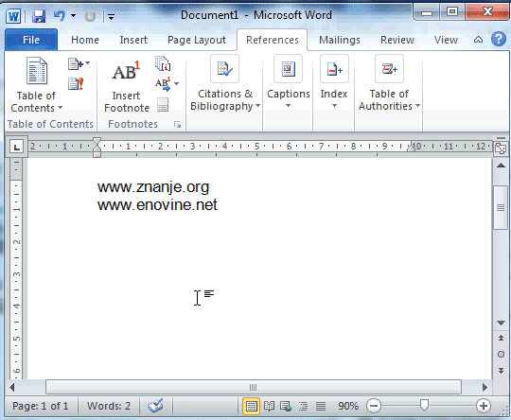The image size is (511, 420).
Task: Open Word Help question mark icon
Action: (499, 40)
